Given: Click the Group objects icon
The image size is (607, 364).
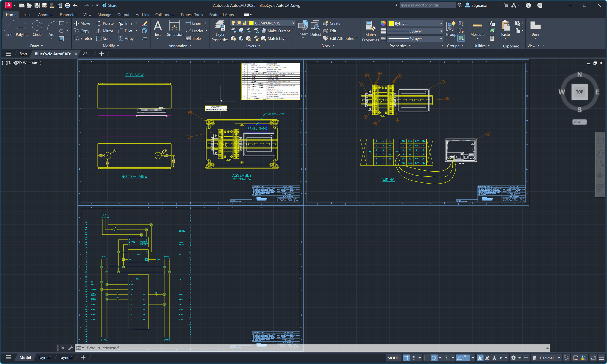Looking at the screenshot, I should pos(451,28).
